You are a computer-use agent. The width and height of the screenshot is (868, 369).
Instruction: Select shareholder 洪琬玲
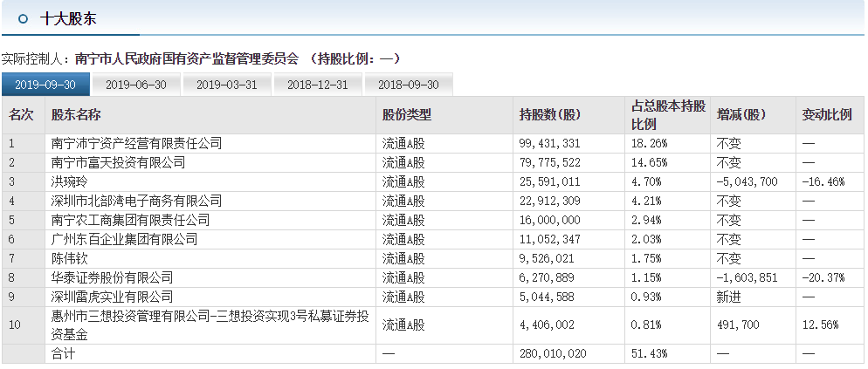point(69,182)
